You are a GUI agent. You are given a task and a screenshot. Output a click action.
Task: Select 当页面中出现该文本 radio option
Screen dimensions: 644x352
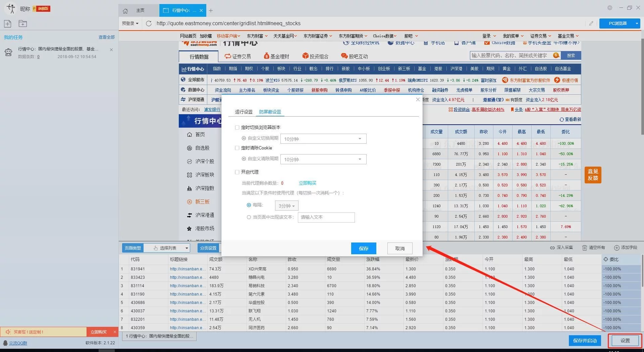tap(249, 217)
